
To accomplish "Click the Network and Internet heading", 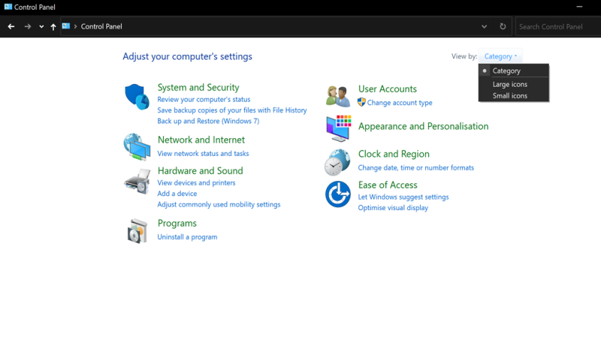I will point(201,140).
